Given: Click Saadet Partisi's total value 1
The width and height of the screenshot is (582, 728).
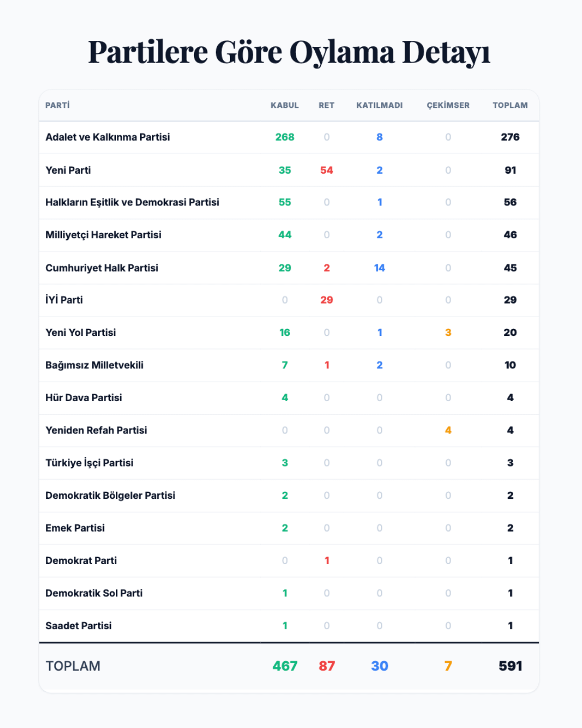Looking at the screenshot, I should [x=510, y=626].
